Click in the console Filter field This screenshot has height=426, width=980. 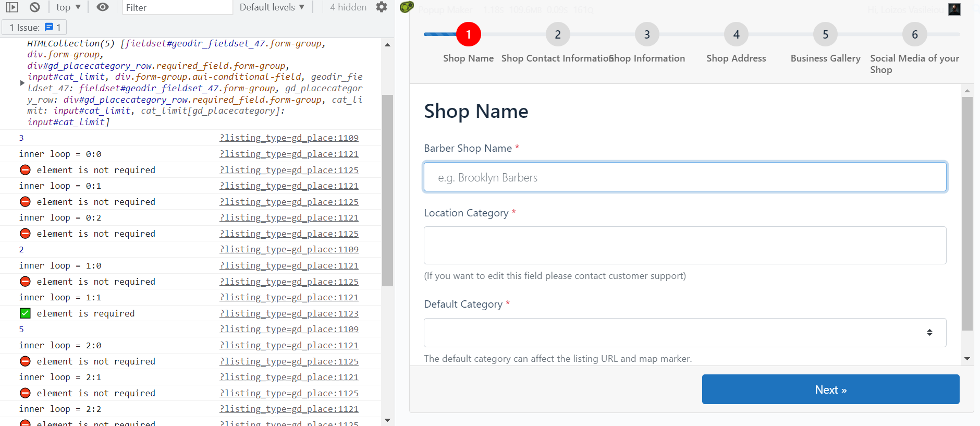[x=177, y=7]
